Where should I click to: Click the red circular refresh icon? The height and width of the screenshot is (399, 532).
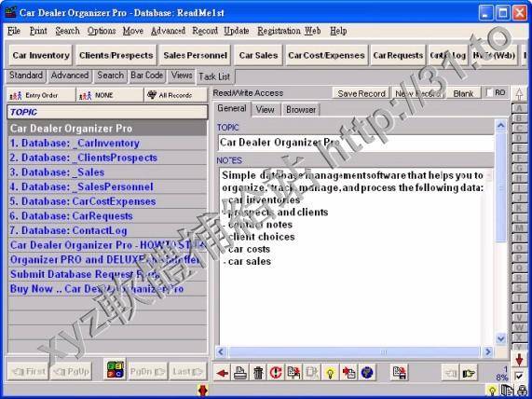click(276, 373)
